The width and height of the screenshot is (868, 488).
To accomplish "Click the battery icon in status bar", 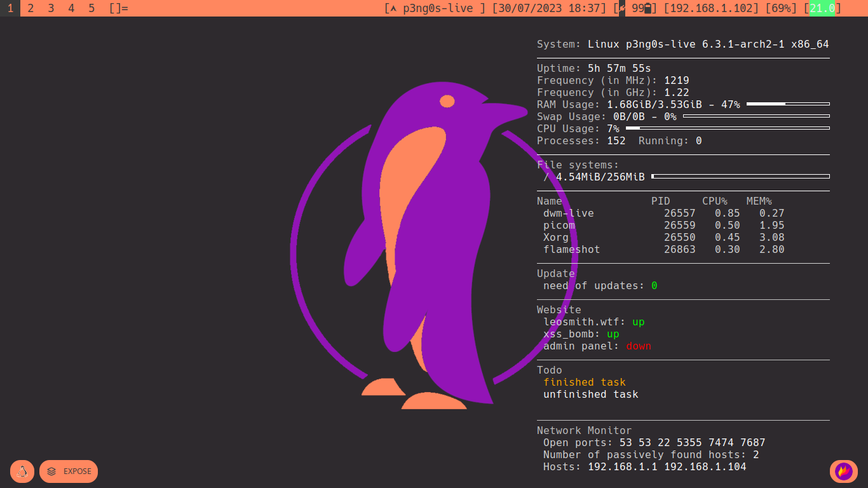I will (x=648, y=8).
